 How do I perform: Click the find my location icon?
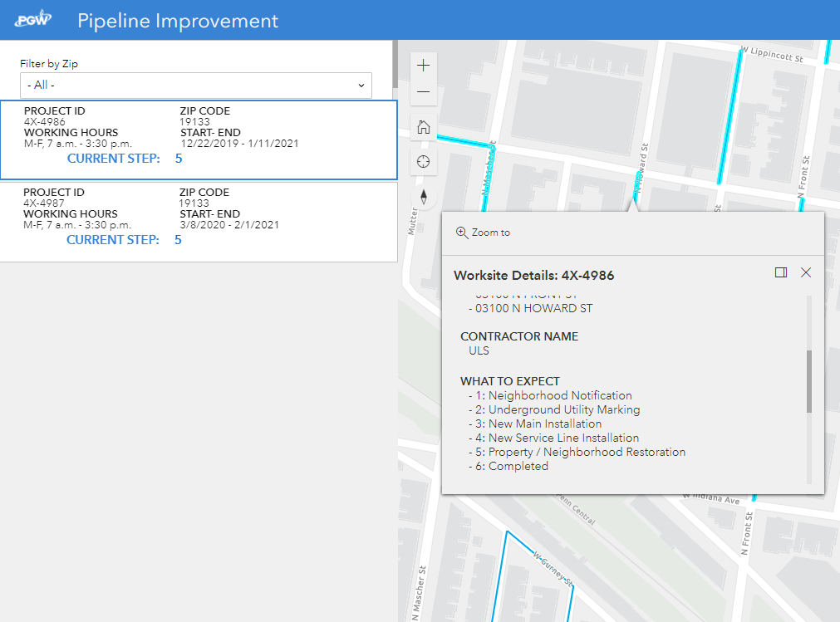tap(424, 161)
